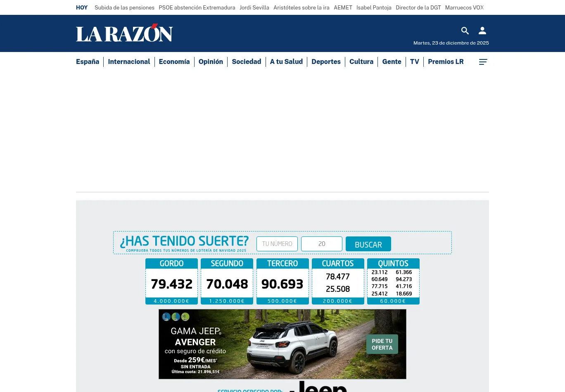Focus the TU NÚMERO input field
The image size is (565, 392).
pos(277,244)
